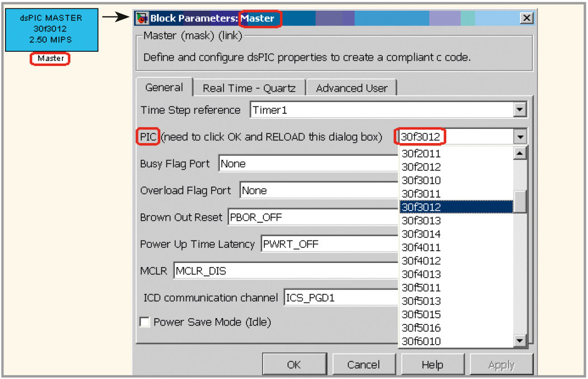The height and width of the screenshot is (379, 588).
Task: Open the Time Step reference dropdown
Action: coord(520,110)
